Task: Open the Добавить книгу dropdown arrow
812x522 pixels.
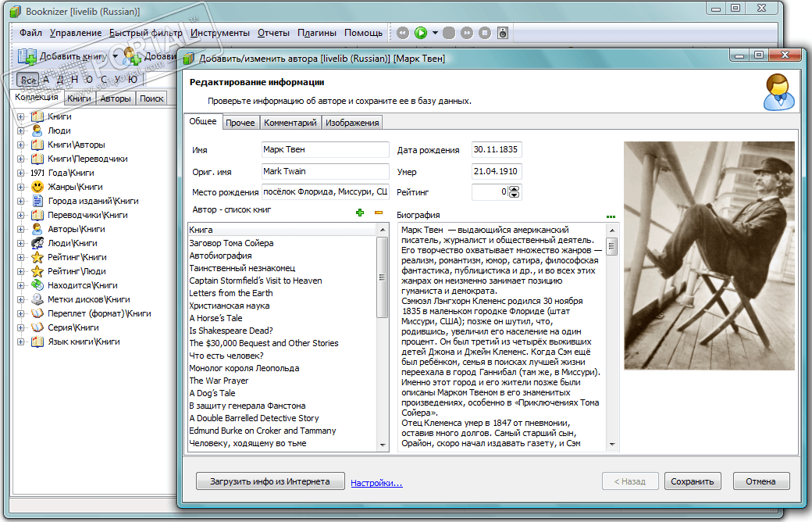Action: pyautogui.click(x=116, y=56)
